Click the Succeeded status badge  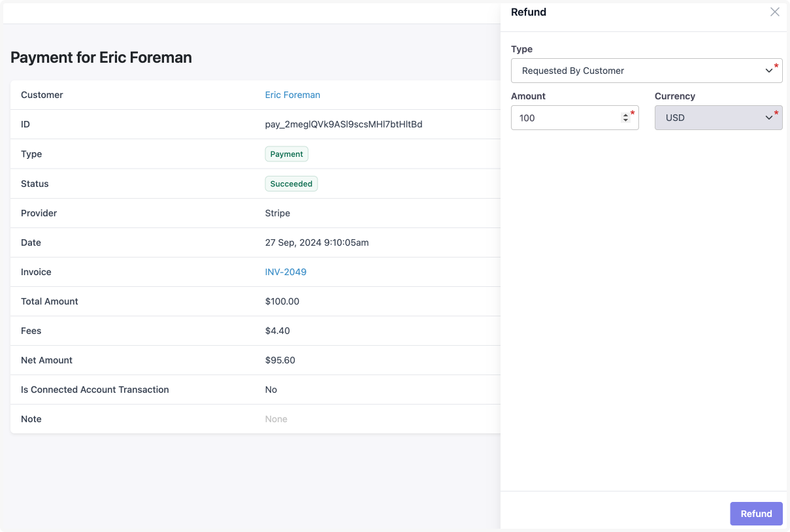pyautogui.click(x=291, y=184)
